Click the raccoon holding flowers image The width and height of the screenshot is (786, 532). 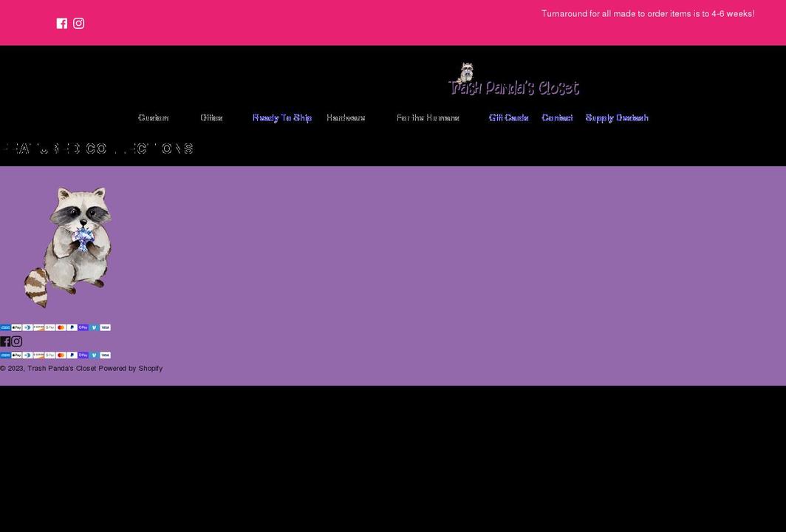click(x=68, y=248)
